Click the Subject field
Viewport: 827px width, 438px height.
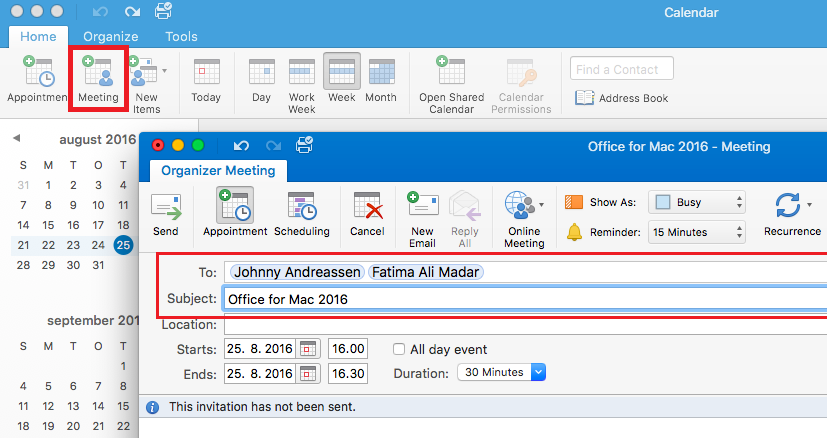click(525, 299)
